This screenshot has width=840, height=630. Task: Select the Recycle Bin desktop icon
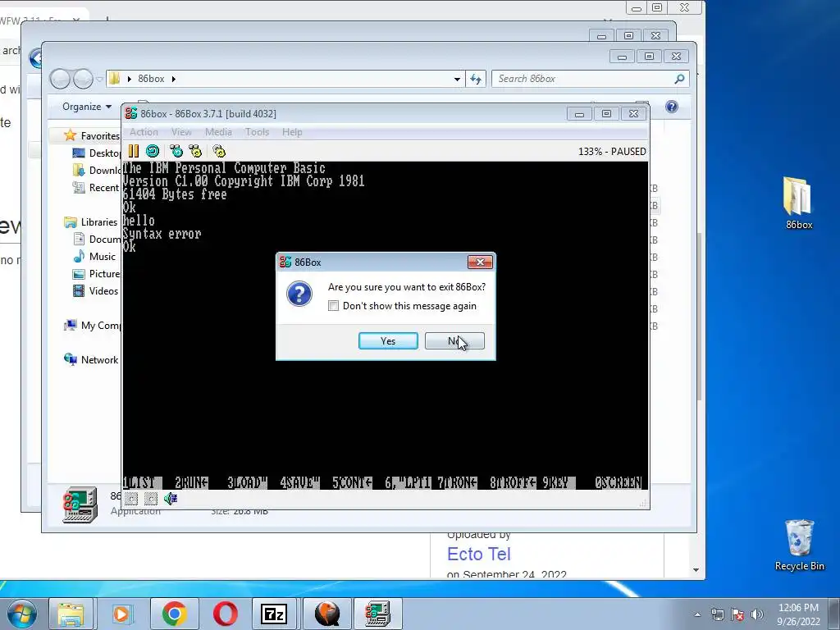[x=799, y=545]
